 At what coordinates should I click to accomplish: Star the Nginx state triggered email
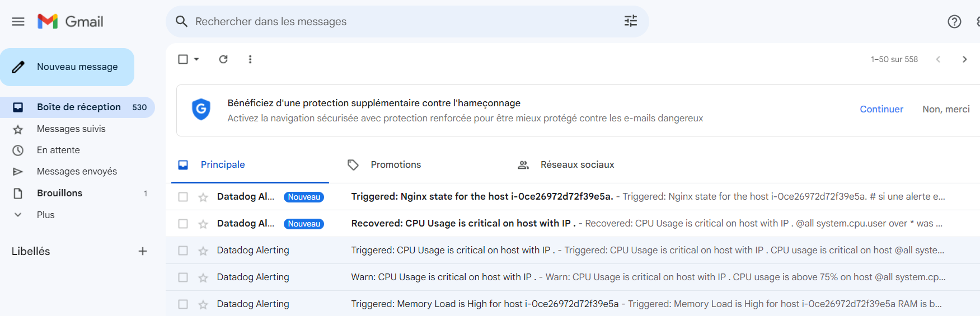coord(203,197)
